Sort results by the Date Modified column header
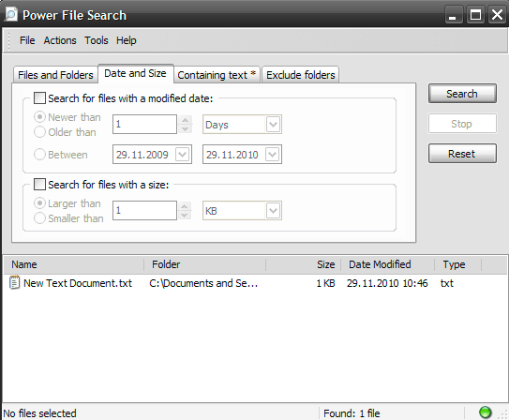 [387, 264]
